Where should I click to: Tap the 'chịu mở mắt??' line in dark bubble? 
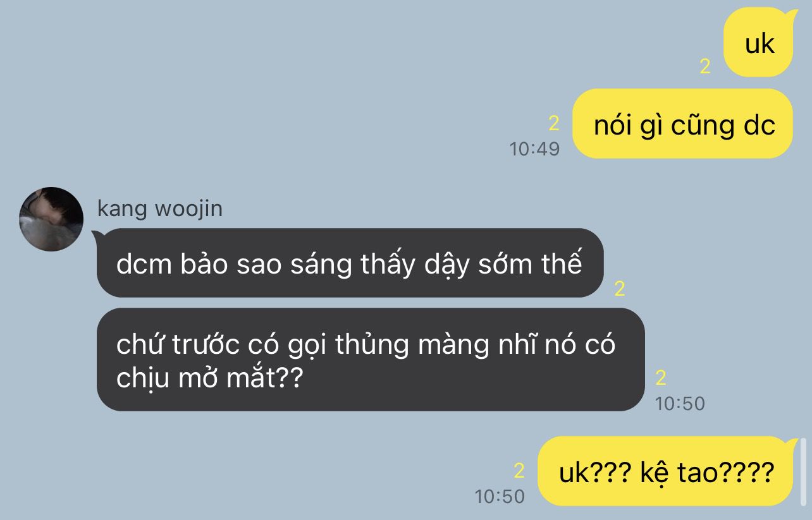coord(209,378)
